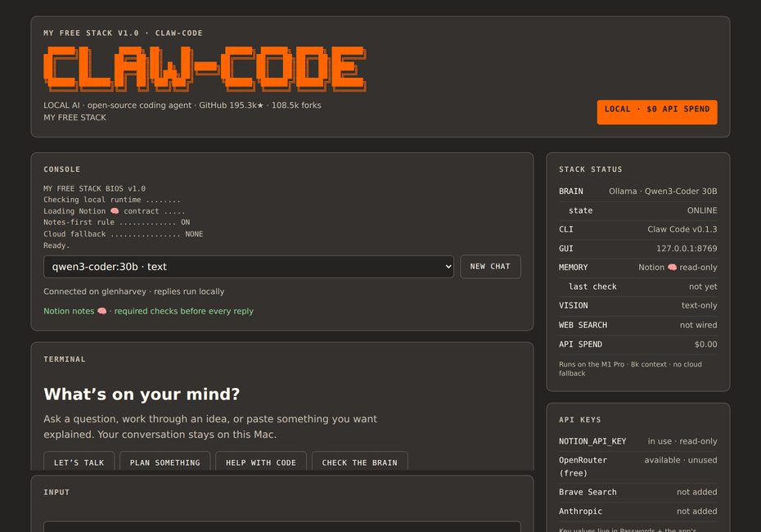
Task: Click the 'MY FREE STACK BIOS v1.0' console line
Action: (x=95, y=188)
